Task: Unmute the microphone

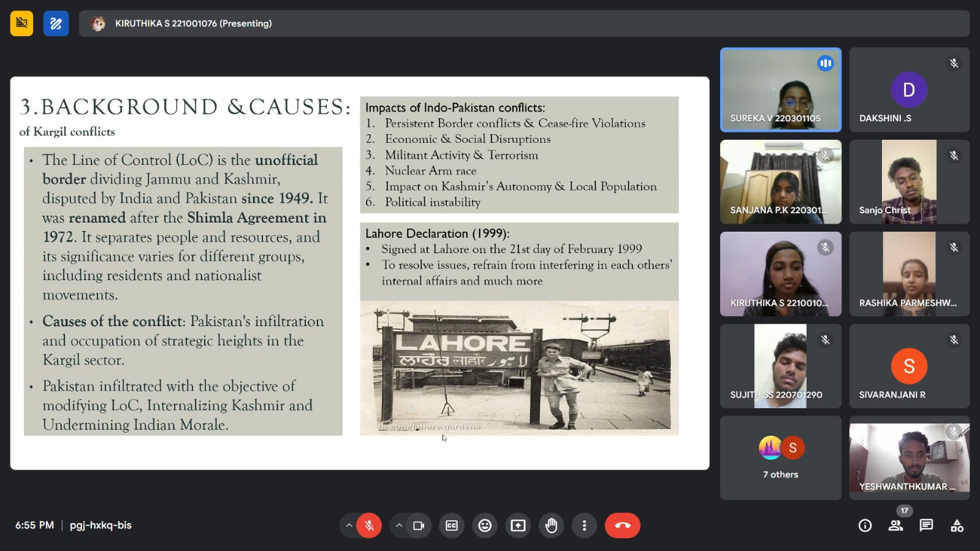Action: [369, 525]
